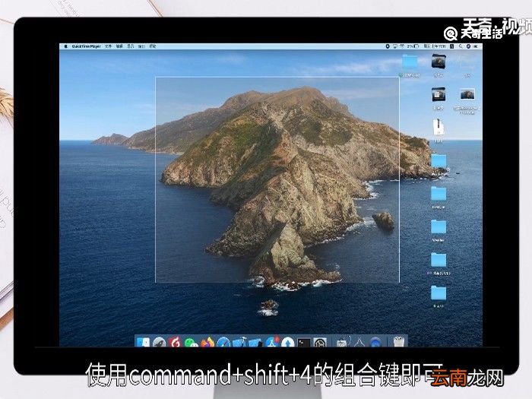Open Terminal from the Dock
532x399 pixels.
point(304,342)
